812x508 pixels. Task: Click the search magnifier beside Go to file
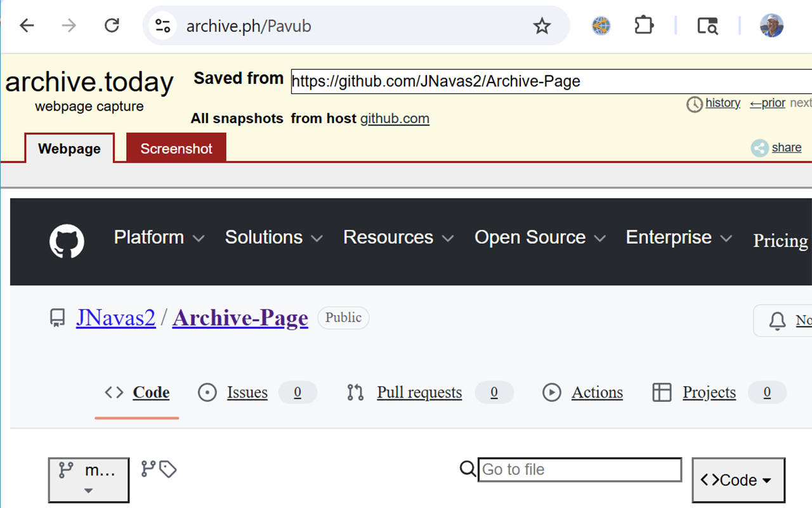(468, 469)
